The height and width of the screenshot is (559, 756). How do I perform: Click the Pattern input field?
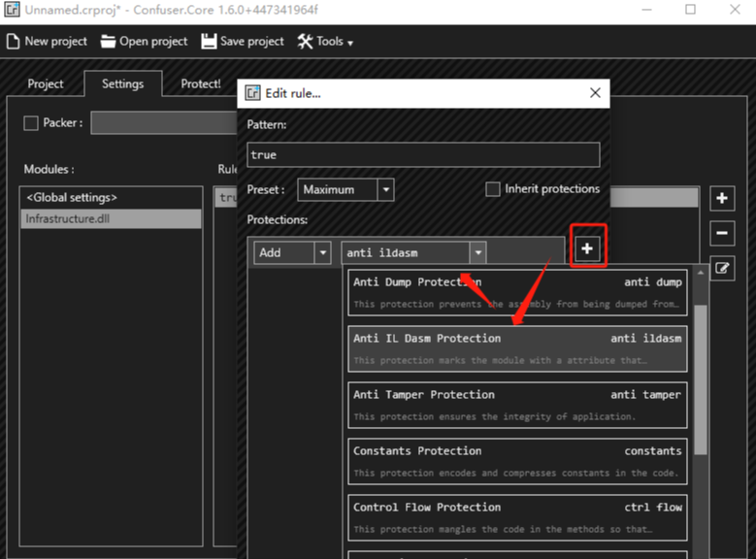pos(423,155)
